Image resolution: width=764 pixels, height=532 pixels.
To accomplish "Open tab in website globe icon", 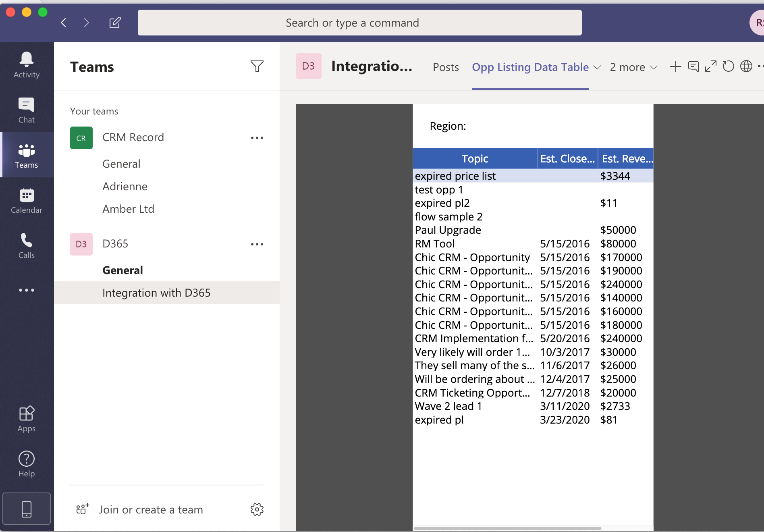I will [746, 66].
